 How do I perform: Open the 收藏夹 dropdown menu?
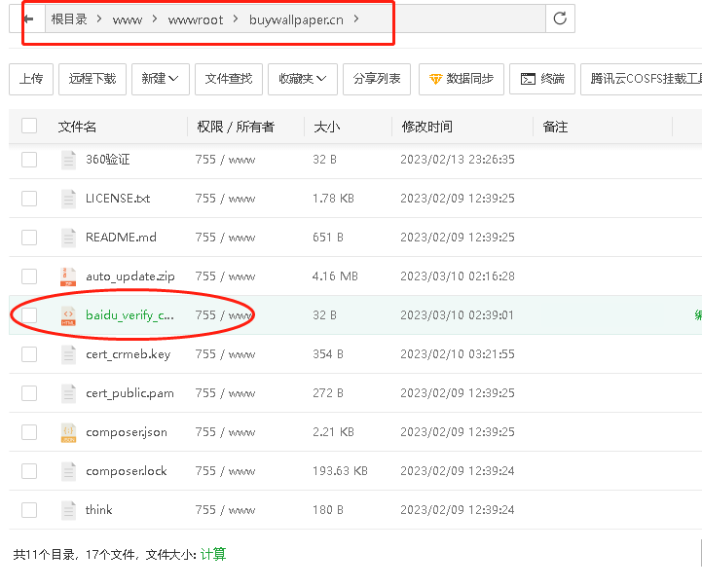[302, 79]
